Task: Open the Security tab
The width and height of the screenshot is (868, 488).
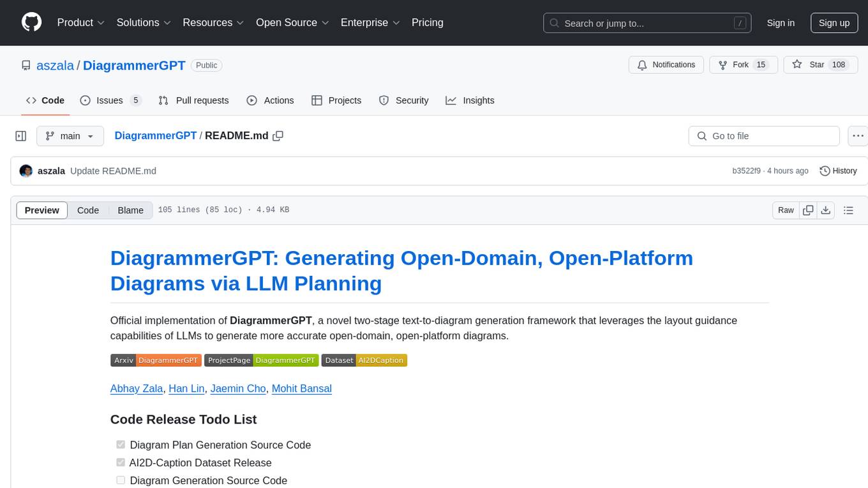Action: point(403,100)
